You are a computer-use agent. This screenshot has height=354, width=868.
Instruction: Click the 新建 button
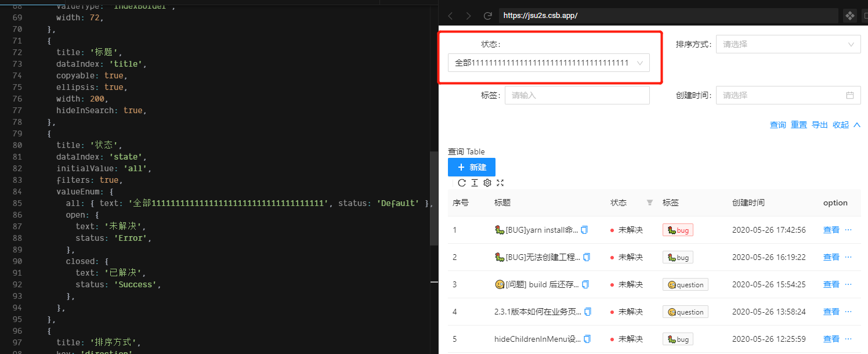click(x=472, y=167)
